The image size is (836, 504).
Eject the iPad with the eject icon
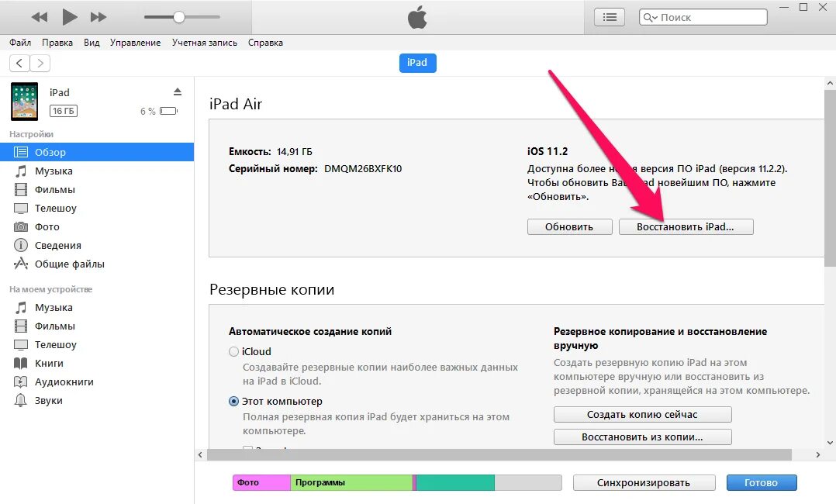(178, 91)
